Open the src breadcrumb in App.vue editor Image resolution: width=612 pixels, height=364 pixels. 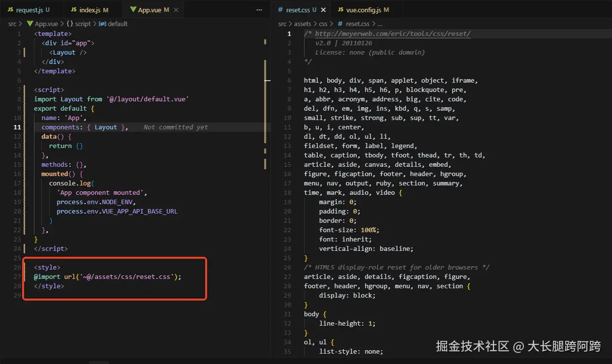(12, 24)
